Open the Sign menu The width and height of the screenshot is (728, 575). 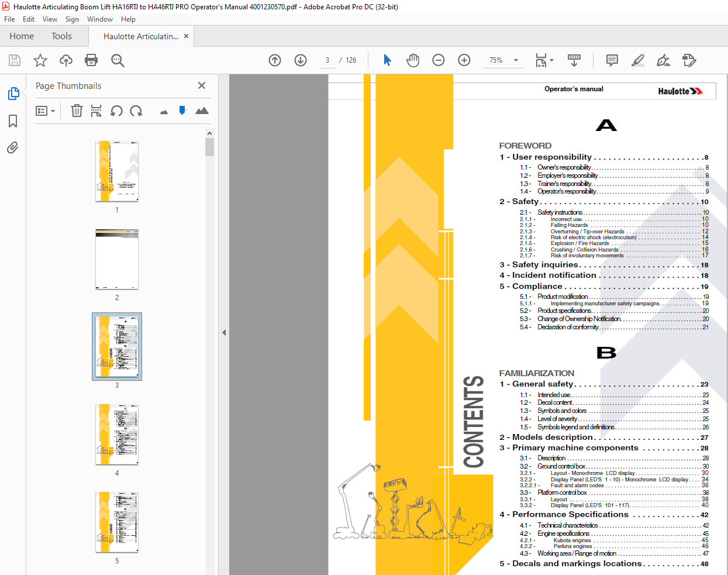(72, 19)
